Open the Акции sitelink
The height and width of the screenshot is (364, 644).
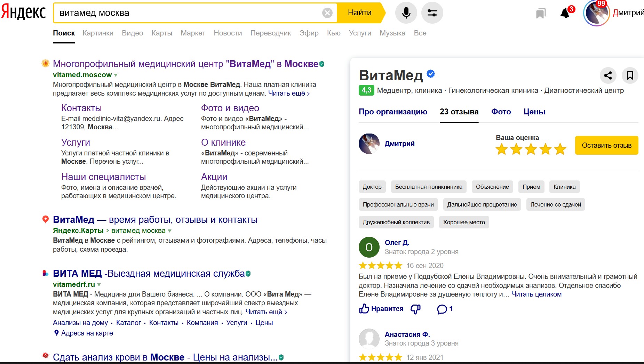[214, 177]
